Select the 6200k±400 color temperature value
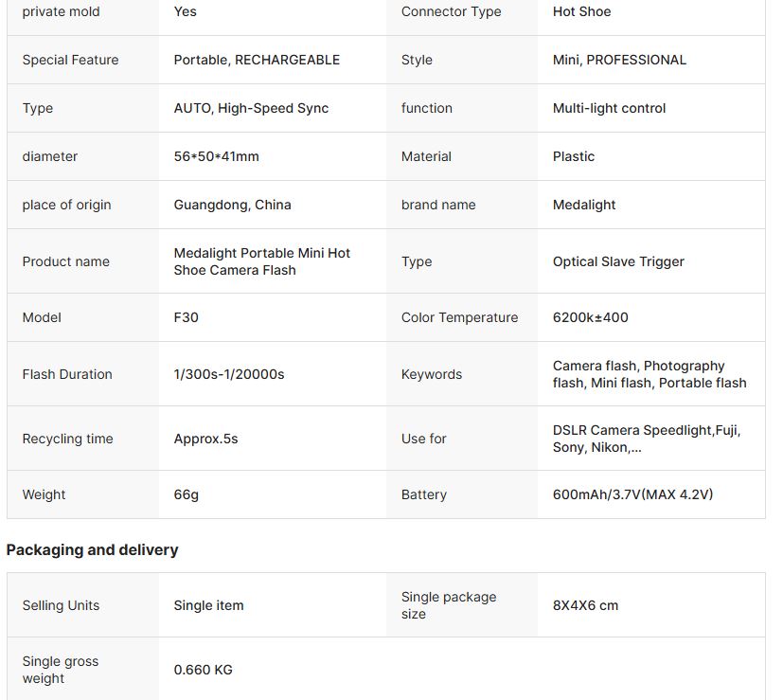The width and height of the screenshot is (783, 700). [x=590, y=317]
